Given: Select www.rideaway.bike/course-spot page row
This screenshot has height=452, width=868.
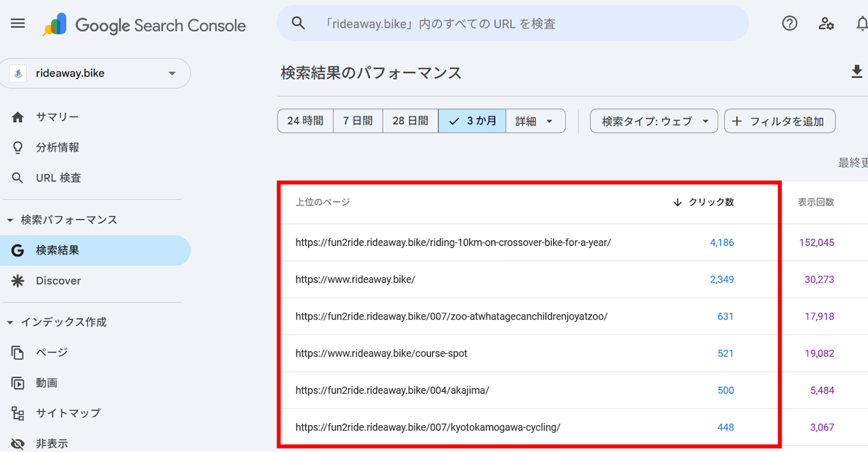Looking at the screenshot, I should (x=572, y=353).
